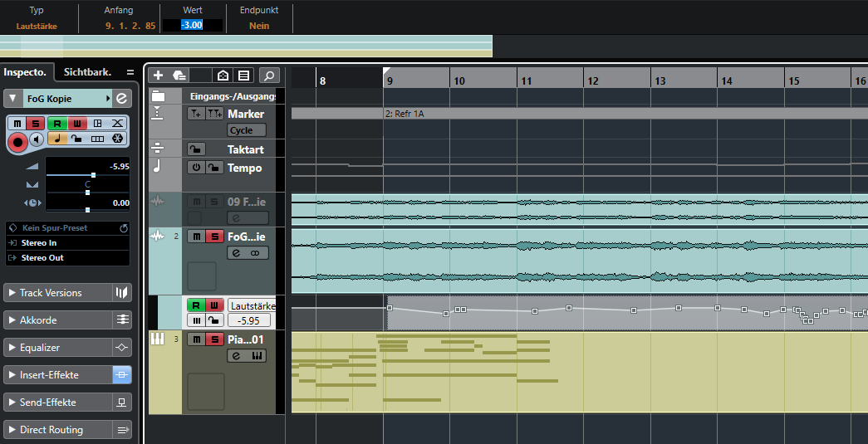Open the track search magnifier
The image size is (868, 444).
tap(268, 76)
